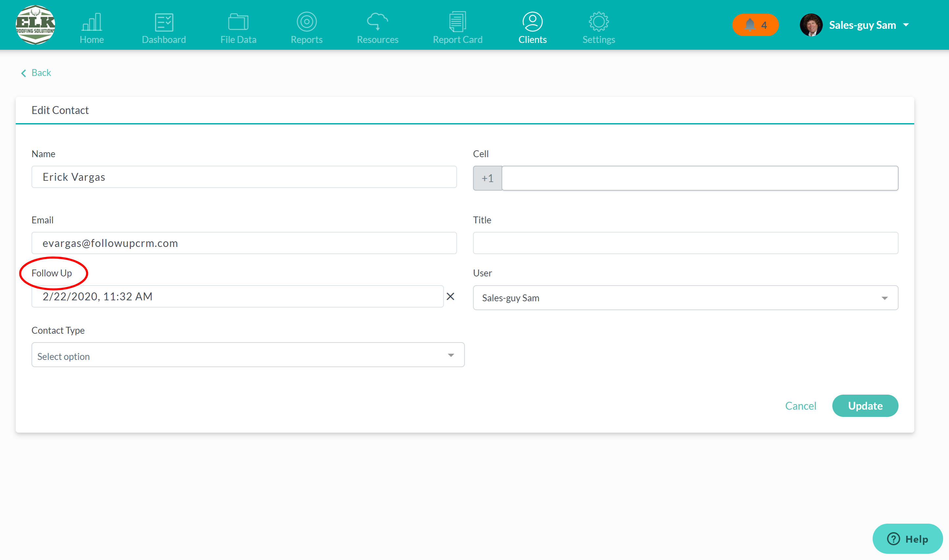This screenshot has height=560, width=949.
Task: Switch to the Clients menu label
Action: pos(532,40)
